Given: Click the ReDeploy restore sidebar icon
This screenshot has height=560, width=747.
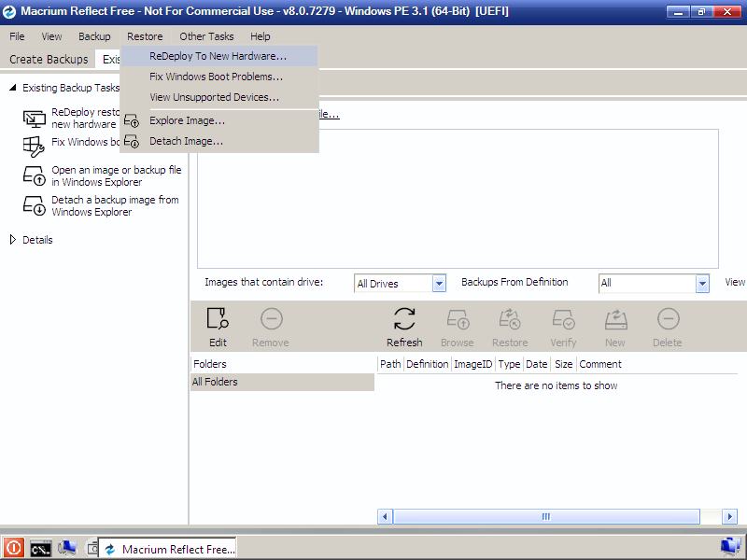Looking at the screenshot, I should pos(35,119).
